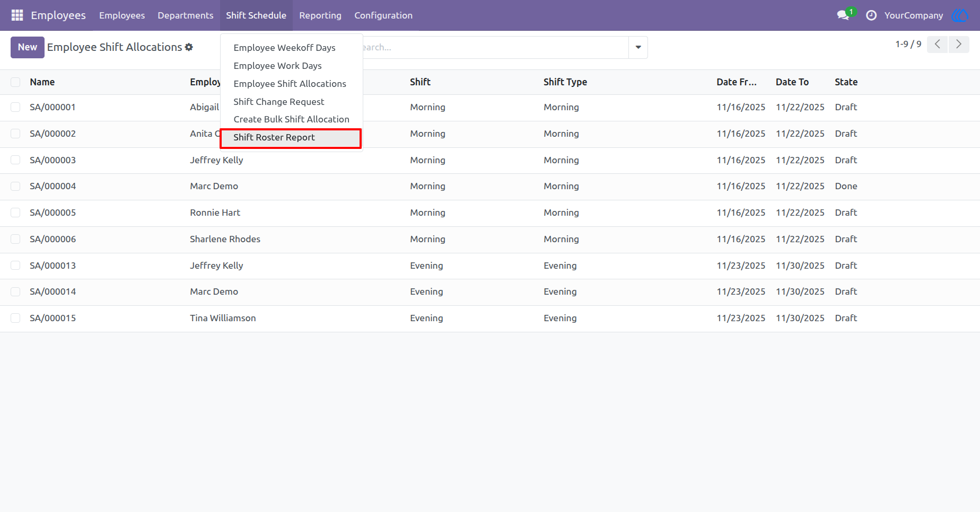Click the 1-9 / 9 pager counter

click(x=908, y=45)
